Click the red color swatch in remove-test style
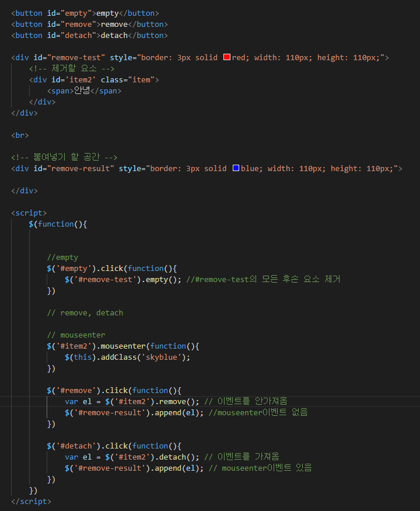Image resolution: width=420 pixels, height=511 pixels. pyautogui.click(x=227, y=57)
